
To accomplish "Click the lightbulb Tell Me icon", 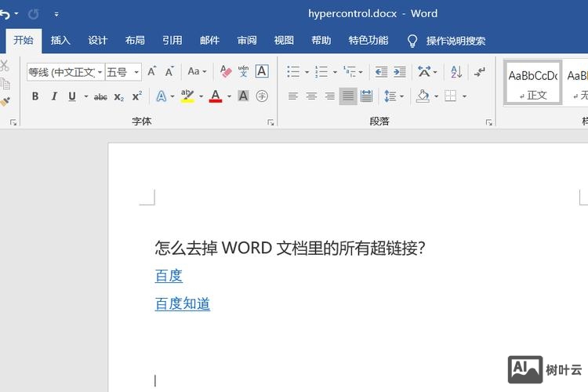I will 412,41.
